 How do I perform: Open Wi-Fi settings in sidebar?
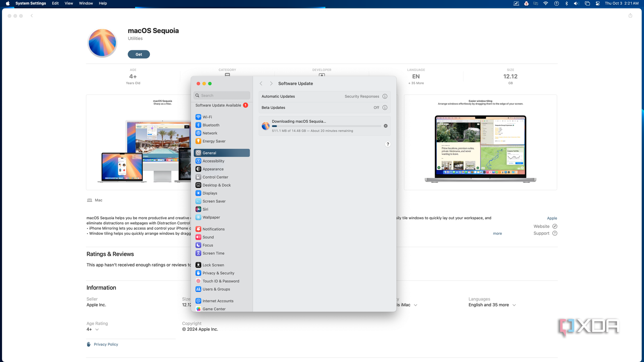click(x=222, y=117)
